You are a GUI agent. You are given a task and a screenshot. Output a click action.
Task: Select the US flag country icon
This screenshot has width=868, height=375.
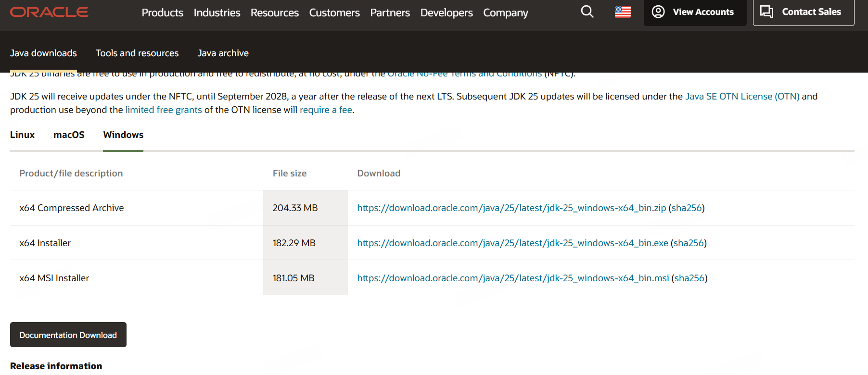pos(623,12)
